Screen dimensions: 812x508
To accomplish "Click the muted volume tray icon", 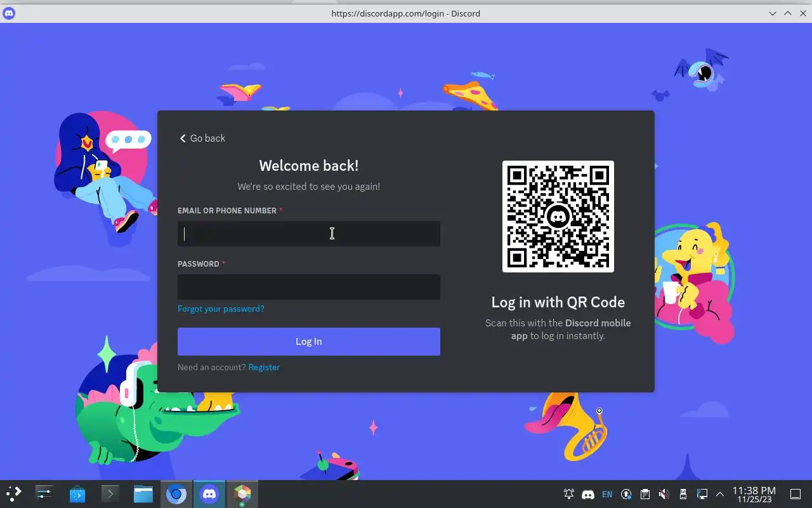I will (x=664, y=494).
